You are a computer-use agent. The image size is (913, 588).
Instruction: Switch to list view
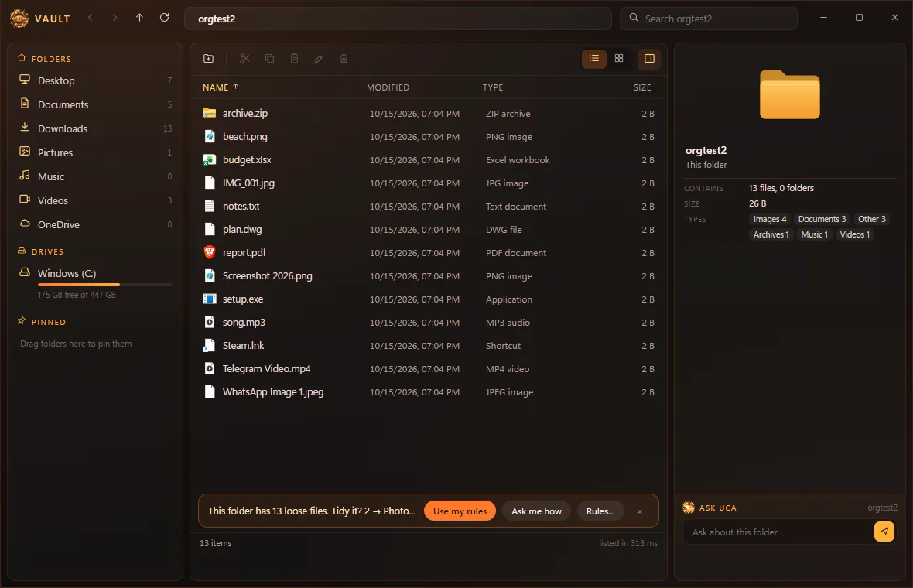tap(594, 58)
